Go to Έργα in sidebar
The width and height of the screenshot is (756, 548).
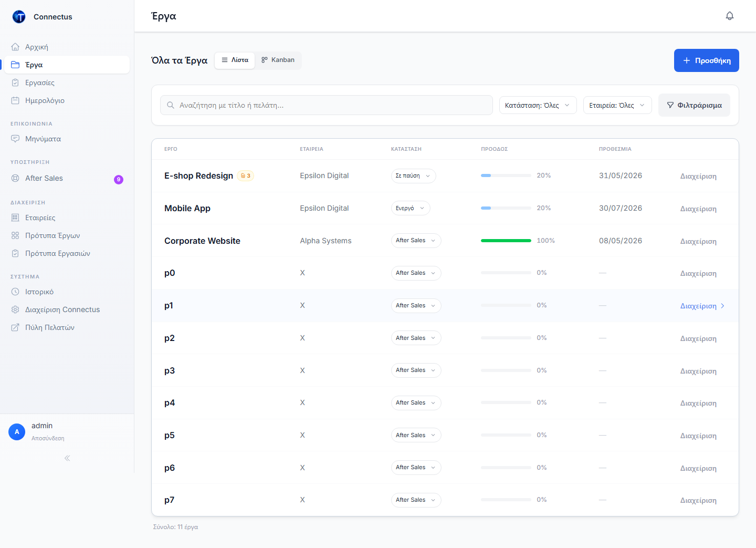tap(67, 65)
